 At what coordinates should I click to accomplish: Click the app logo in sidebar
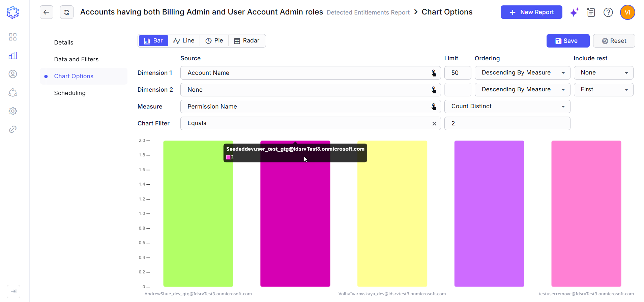point(13,12)
